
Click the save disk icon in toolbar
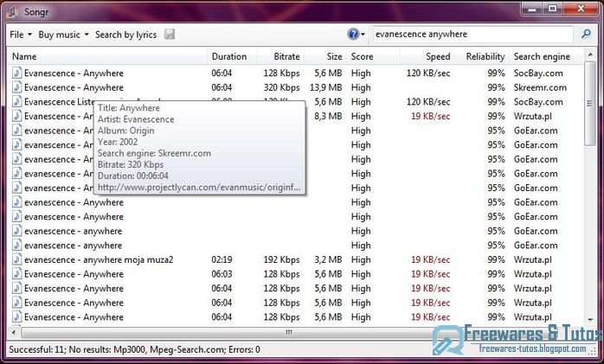click(170, 35)
